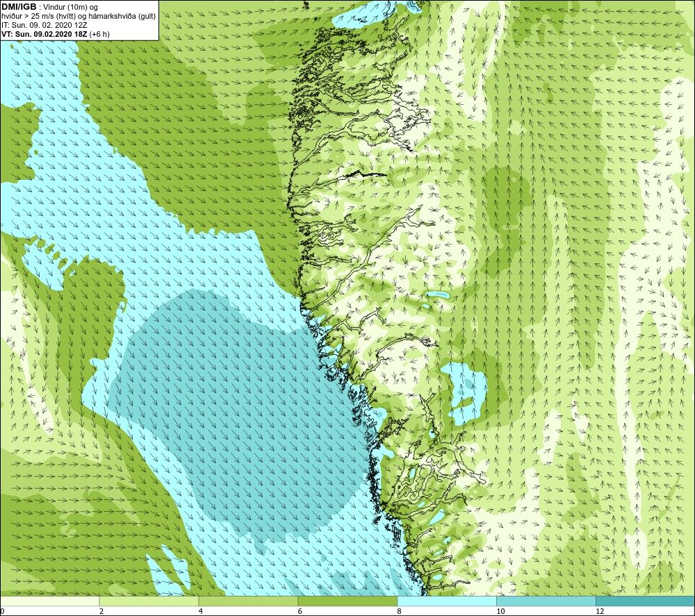Select the 4–6 m/s green color bar segment
695x616 pixels.
pos(248,601)
